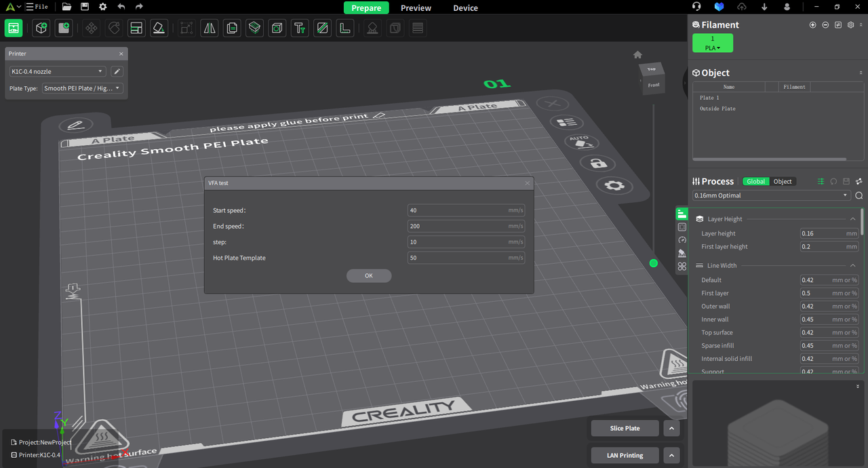
Task: Switch Process to Global mode
Action: coord(756,182)
